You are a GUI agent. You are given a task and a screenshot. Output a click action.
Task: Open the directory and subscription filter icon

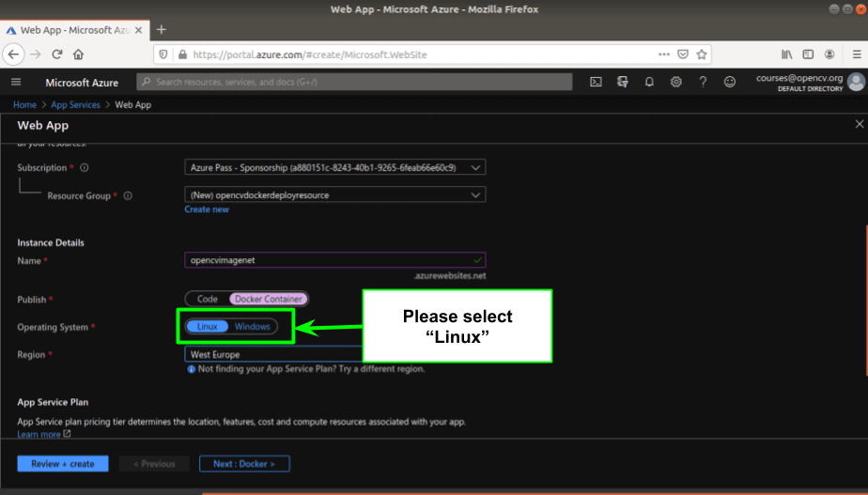pos(622,82)
